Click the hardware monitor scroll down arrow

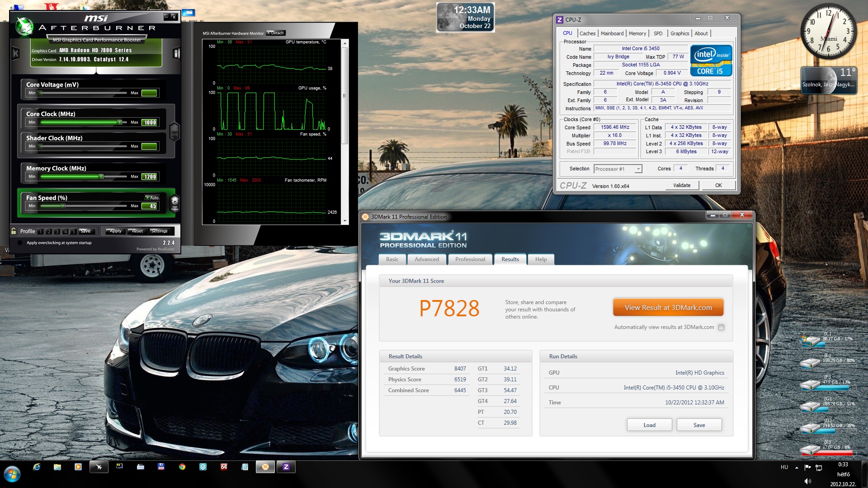pyautogui.click(x=345, y=221)
